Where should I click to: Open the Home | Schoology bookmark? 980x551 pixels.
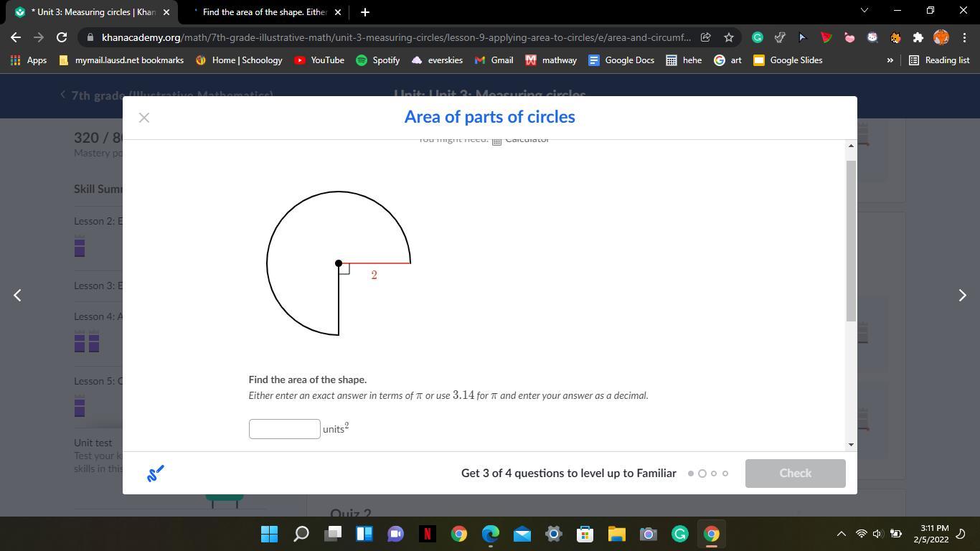[x=239, y=60]
